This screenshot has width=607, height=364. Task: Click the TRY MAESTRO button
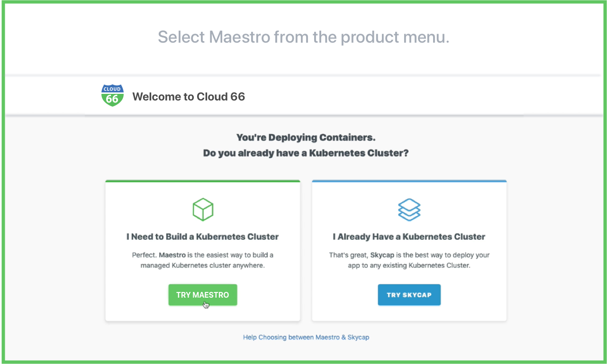click(x=202, y=294)
